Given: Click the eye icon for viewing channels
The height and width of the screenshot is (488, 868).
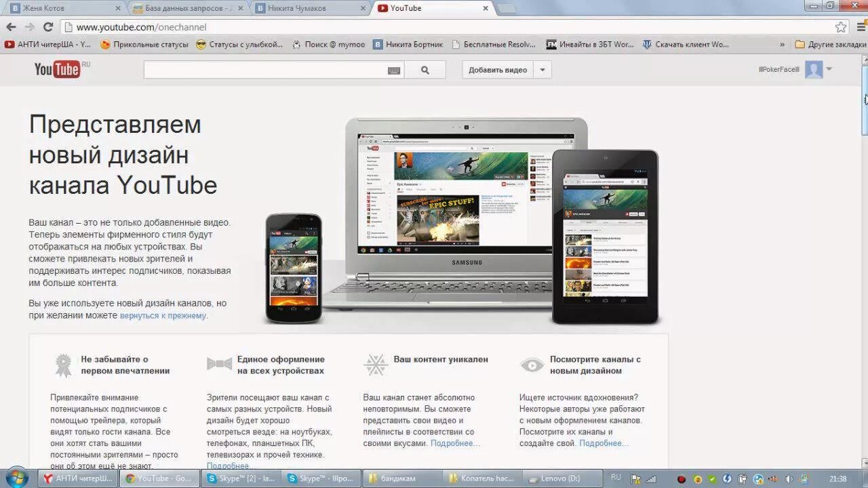Looking at the screenshot, I should coord(532,365).
